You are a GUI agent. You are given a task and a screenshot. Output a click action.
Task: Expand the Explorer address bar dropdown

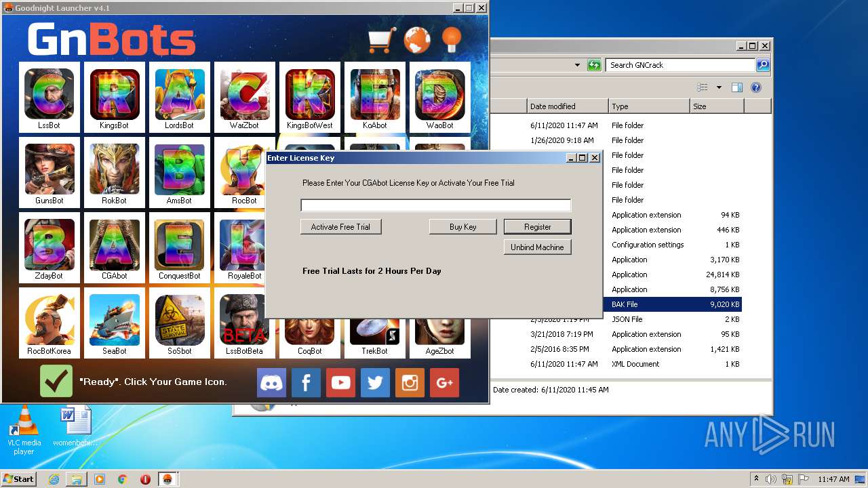(577, 65)
